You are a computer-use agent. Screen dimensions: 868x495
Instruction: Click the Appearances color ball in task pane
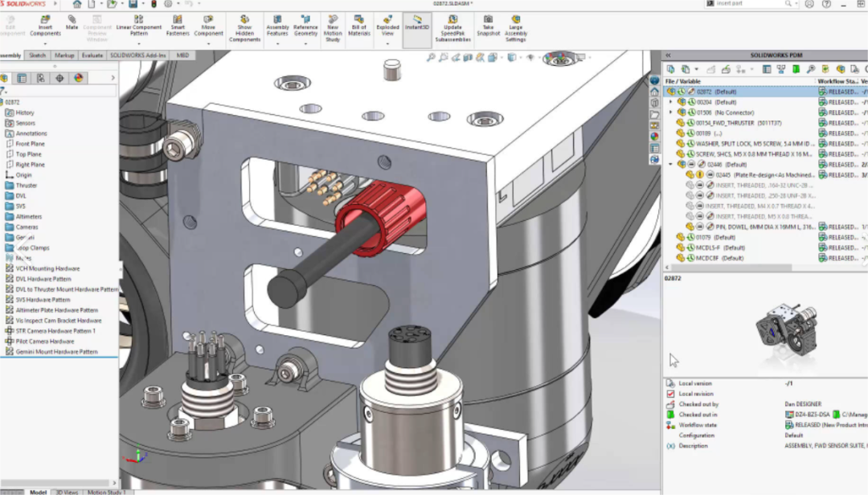pyautogui.click(x=654, y=137)
